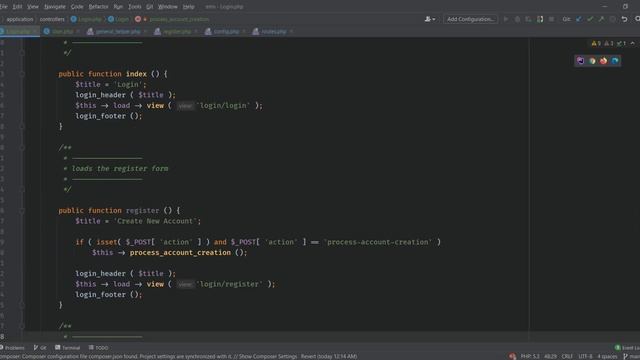Image resolution: width=640 pixels, height=360 pixels.
Task: Close the register.php tab
Action: (x=196, y=31)
